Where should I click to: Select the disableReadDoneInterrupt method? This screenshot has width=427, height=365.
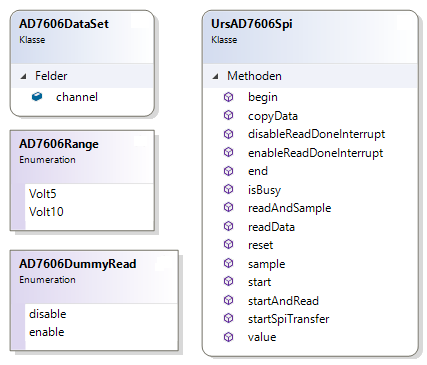click(x=316, y=134)
